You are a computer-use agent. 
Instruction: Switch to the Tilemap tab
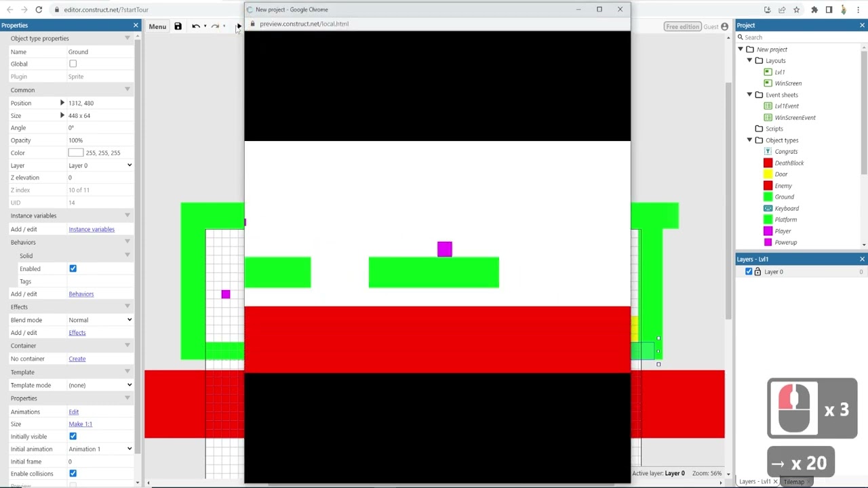(794, 482)
